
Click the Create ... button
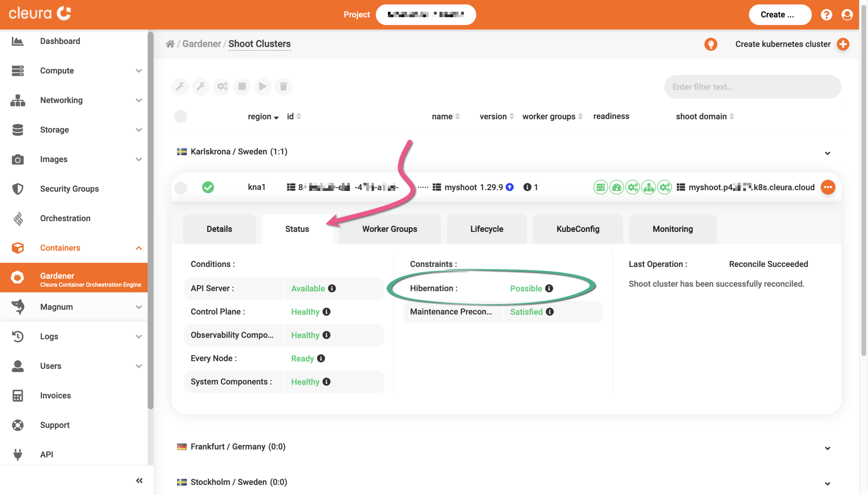pos(779,14)
